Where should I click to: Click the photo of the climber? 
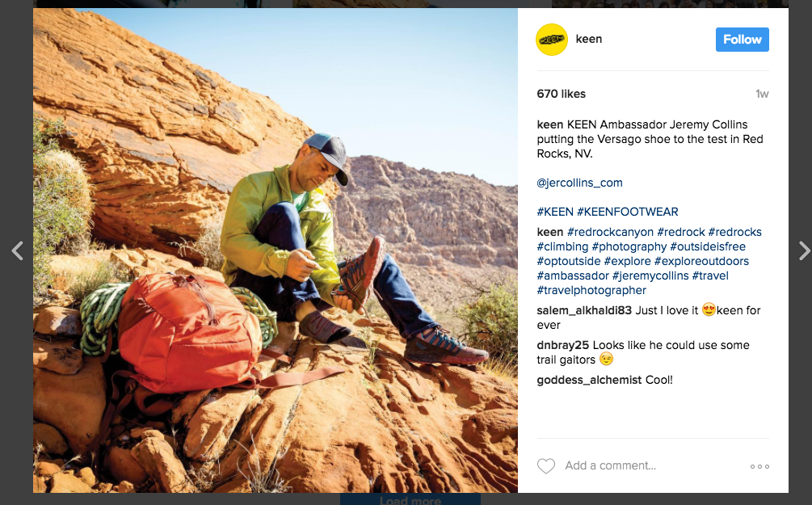(x=276, y=250)
